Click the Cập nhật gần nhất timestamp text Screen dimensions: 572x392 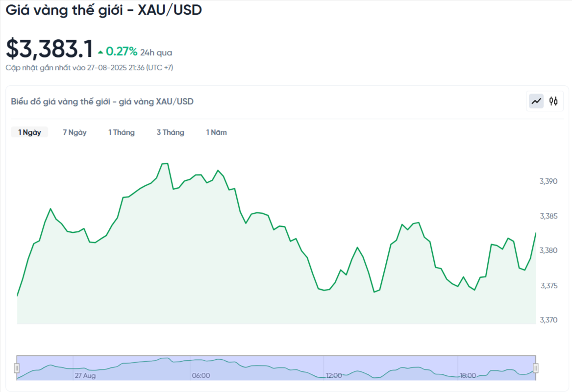click(x=89, y=68)
